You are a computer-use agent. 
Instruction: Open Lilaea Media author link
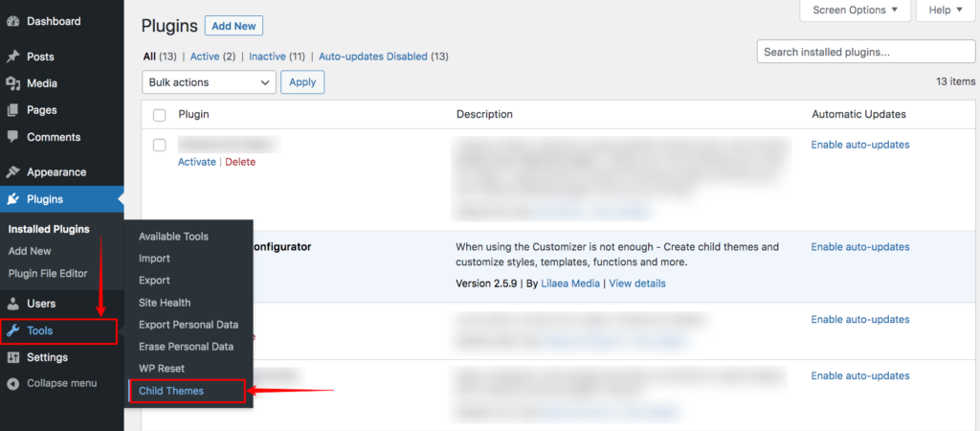click(x=570, y=284)
